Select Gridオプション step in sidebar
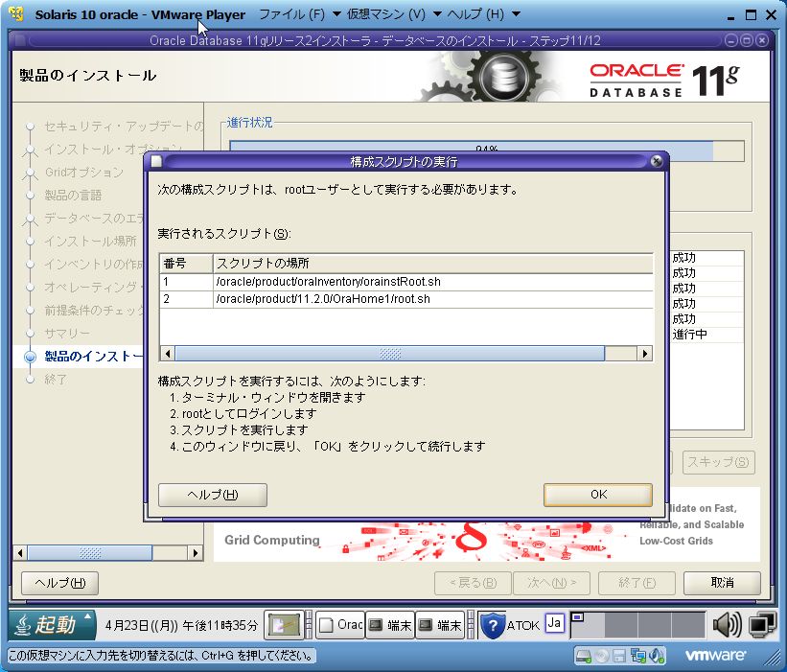 click(x=83, y=173)
